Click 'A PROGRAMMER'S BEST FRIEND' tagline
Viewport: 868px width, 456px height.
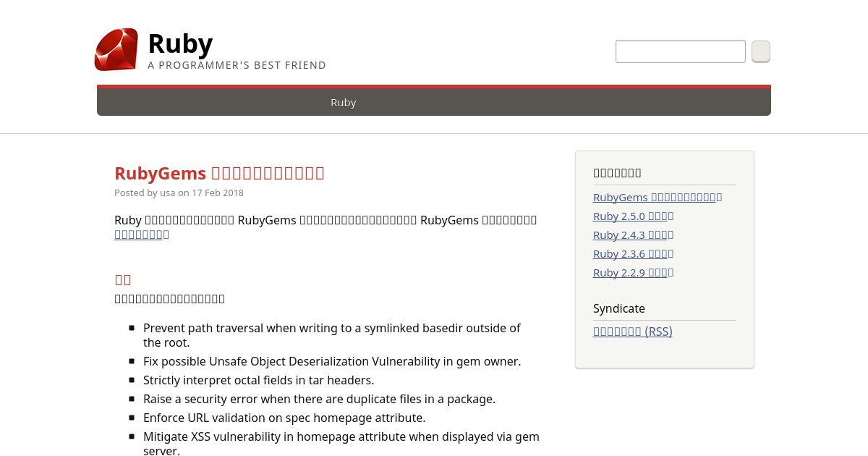(x=237, y=65)
